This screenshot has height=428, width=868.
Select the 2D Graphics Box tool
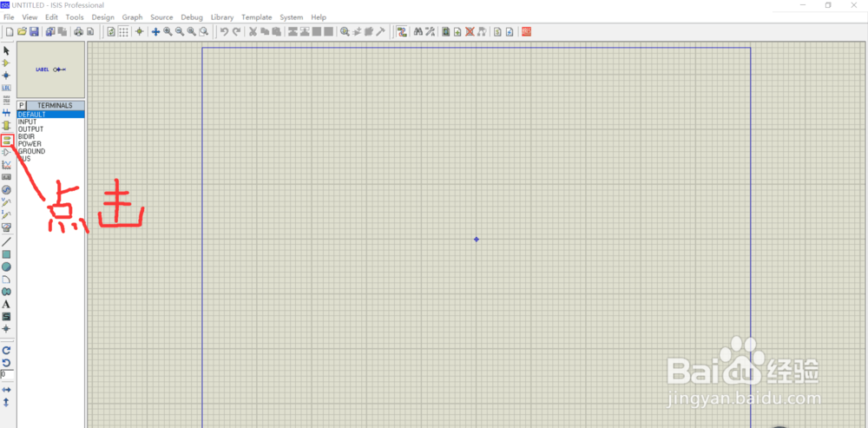point(7,254)
